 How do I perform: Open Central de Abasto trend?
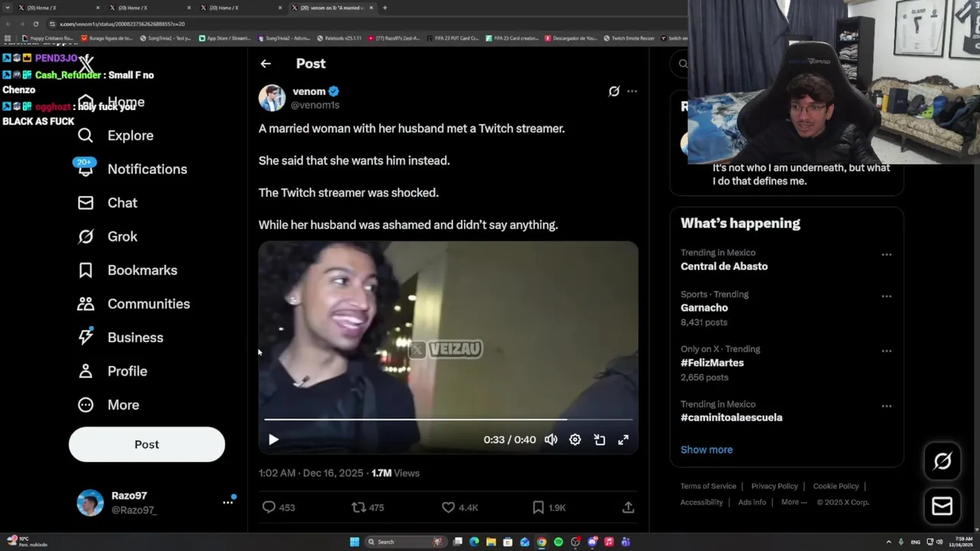724,266
